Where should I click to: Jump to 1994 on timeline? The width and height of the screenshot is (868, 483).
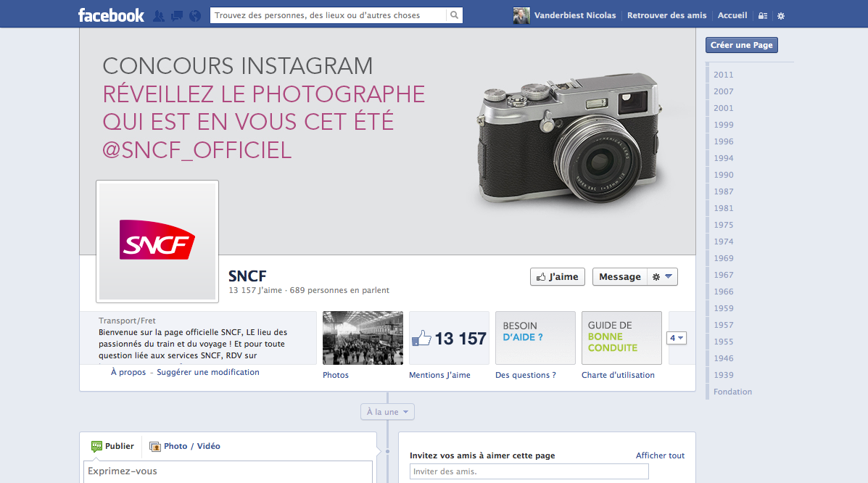click(x=723, y=158)
